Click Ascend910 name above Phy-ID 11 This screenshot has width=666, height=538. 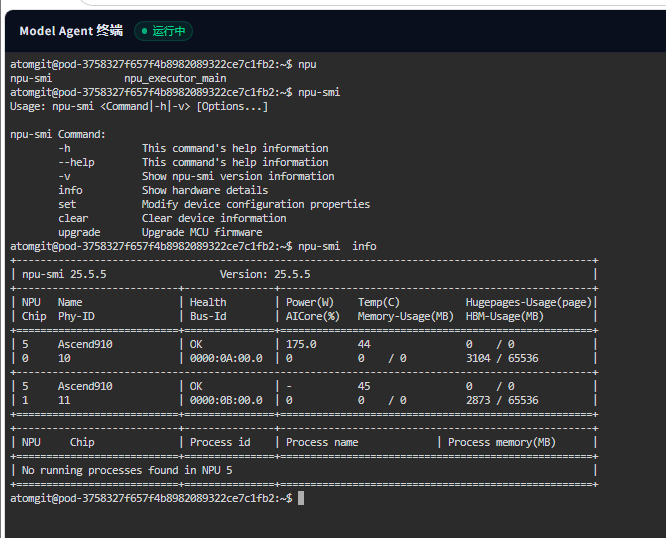coord(85,386)
